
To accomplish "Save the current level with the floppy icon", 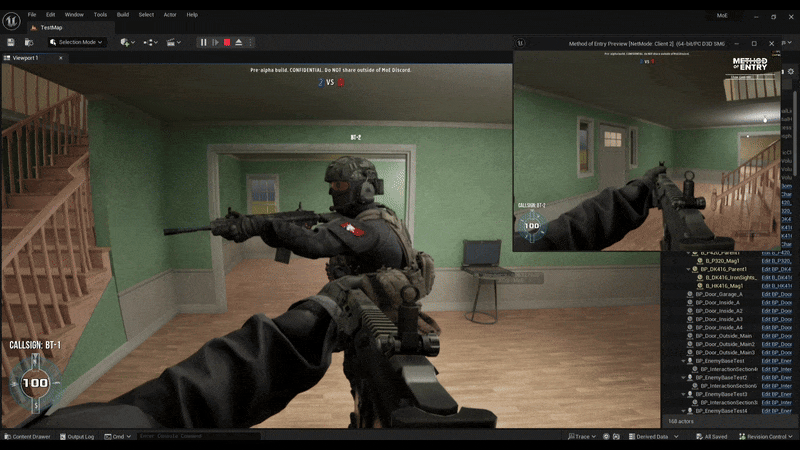I will coord(11,42).
